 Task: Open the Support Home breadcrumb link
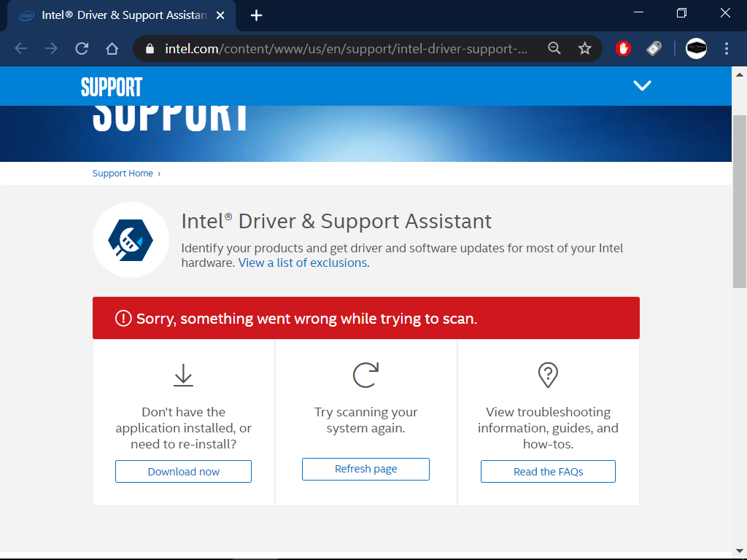pos(123,174)
